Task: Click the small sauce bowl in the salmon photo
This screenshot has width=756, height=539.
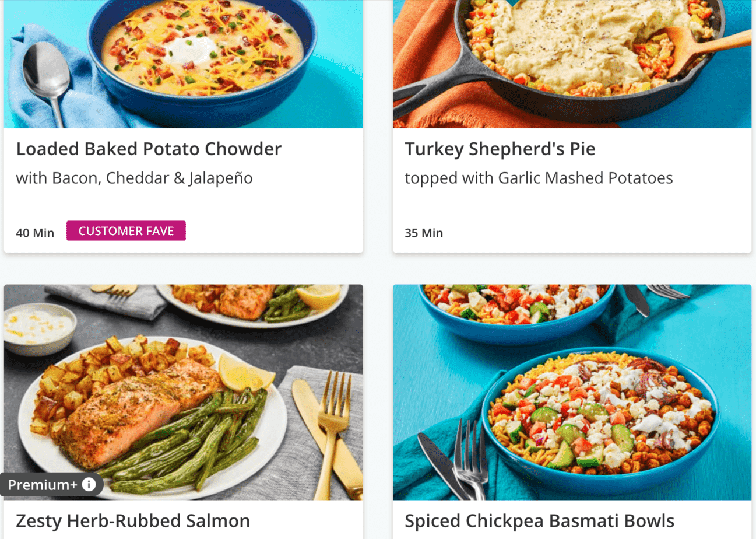Action: pos(38,327)
